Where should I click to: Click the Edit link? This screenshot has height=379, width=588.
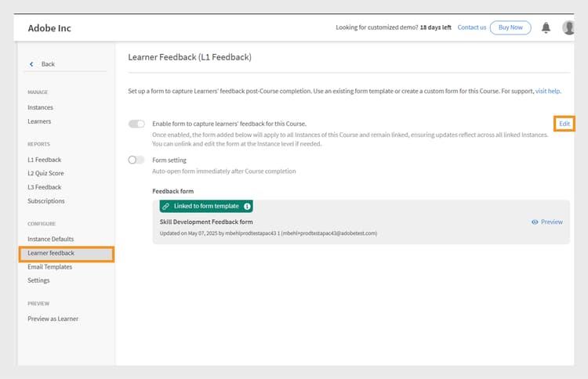pyautogui.click(x=564, y=124)
